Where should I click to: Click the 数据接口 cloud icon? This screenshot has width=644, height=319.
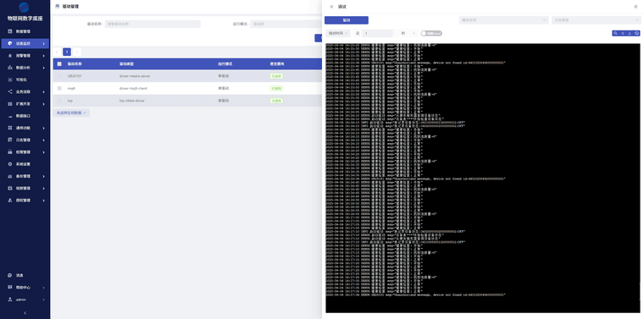click(10, 116)
